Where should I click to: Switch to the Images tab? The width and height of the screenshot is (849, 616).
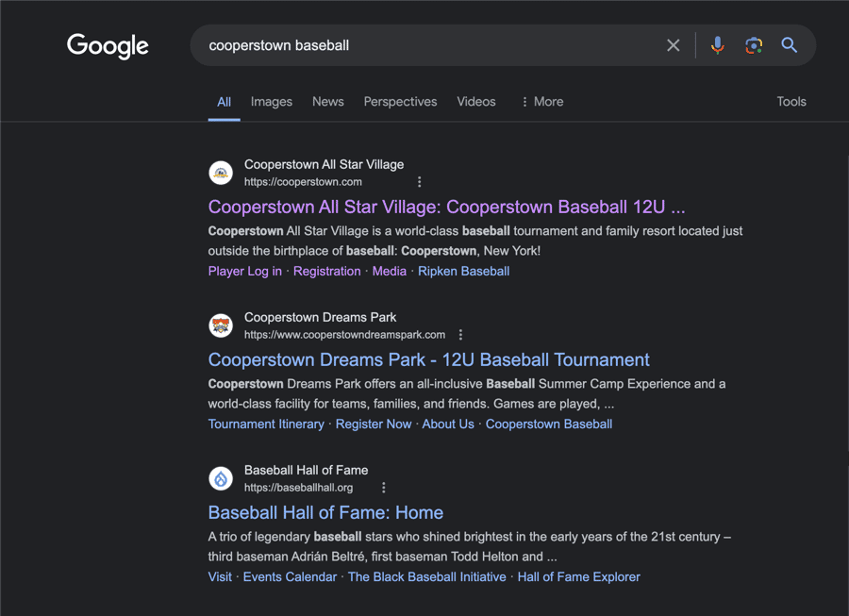click(272, 102)
